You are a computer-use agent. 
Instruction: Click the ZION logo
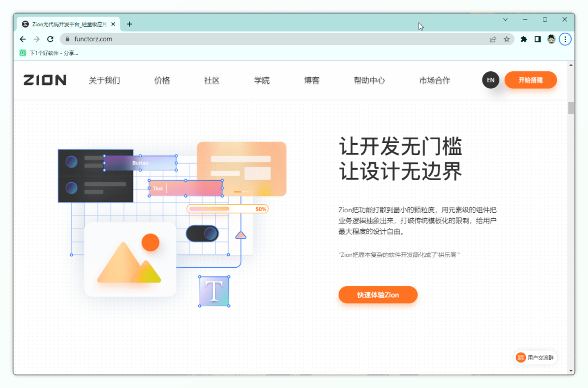44,80
